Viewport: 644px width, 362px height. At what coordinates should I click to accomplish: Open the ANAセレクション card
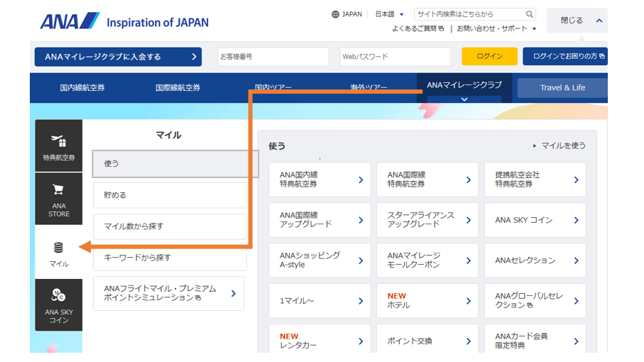(x=535, y=260)
